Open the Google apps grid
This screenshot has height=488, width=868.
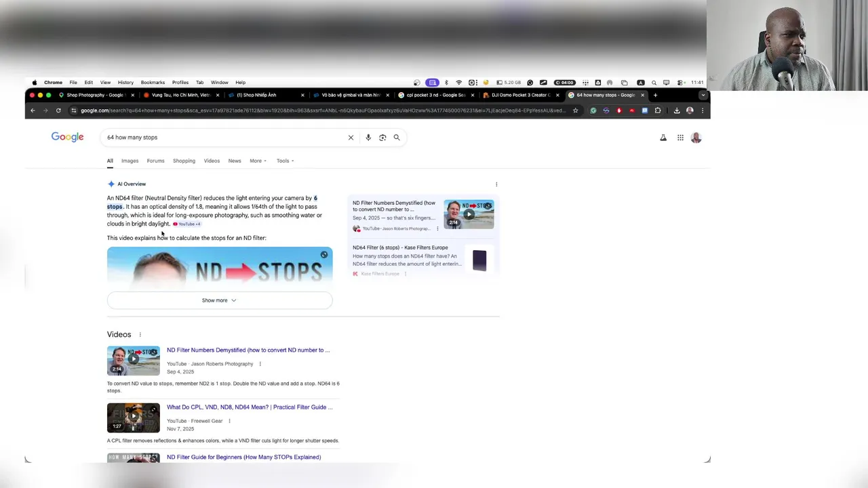click(680, 138)
